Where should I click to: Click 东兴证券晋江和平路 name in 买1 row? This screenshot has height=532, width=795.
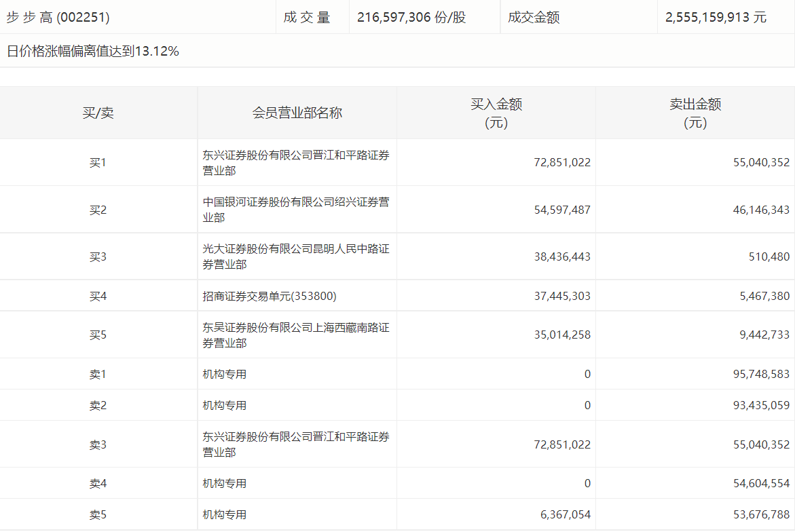pos(296,163)
